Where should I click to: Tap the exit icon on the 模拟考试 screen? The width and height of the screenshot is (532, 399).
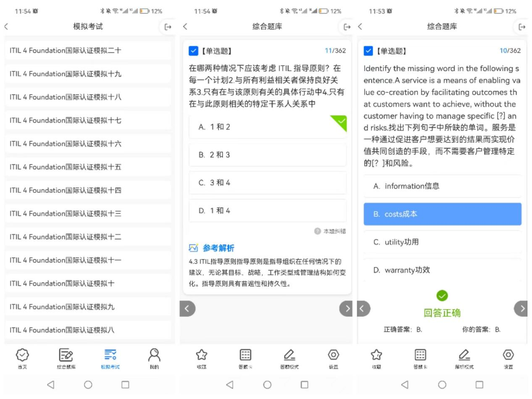pyautogui.click(x=168, y=27)
